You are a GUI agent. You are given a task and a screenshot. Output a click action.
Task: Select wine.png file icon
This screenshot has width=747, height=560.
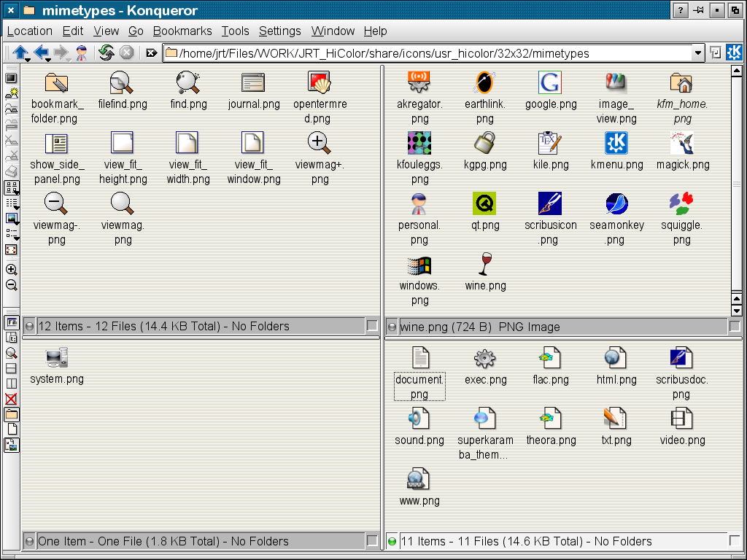tap(485, 264)
